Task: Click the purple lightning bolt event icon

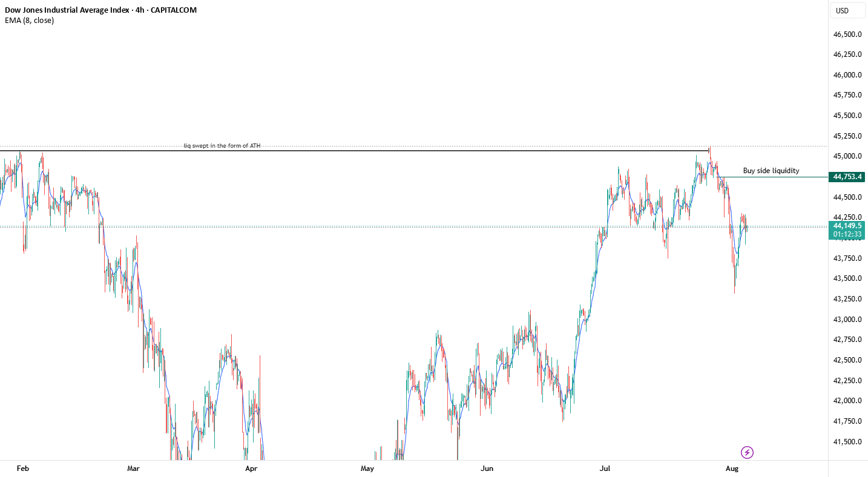Action: (747, 452)
